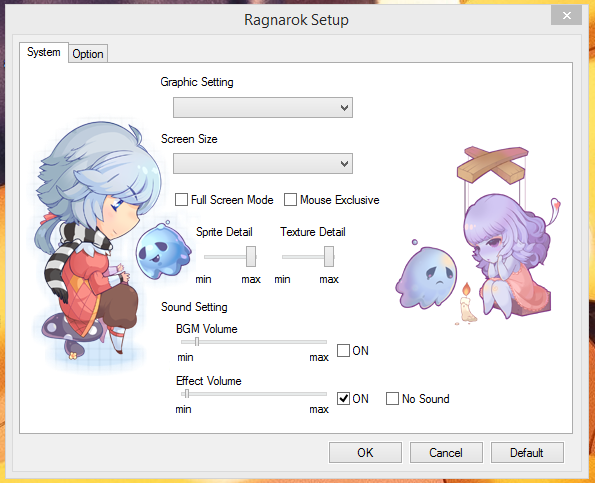Click the Default button
The width and height of the screenshot is (595, 483).
coord(527,452)
